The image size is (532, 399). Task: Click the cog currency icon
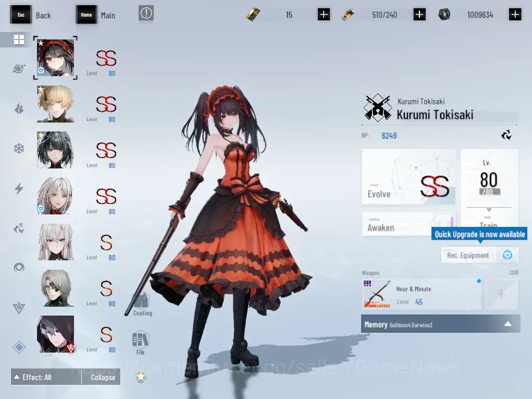444,14
